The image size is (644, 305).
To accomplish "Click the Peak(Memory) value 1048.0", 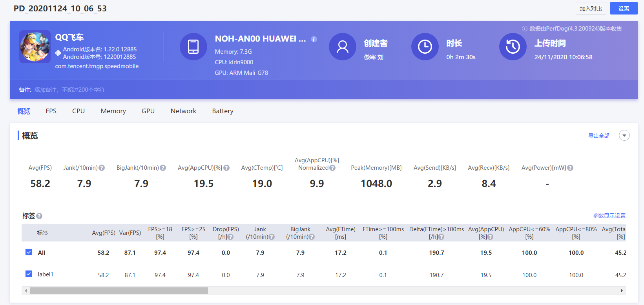I will [x=376, y=183].
